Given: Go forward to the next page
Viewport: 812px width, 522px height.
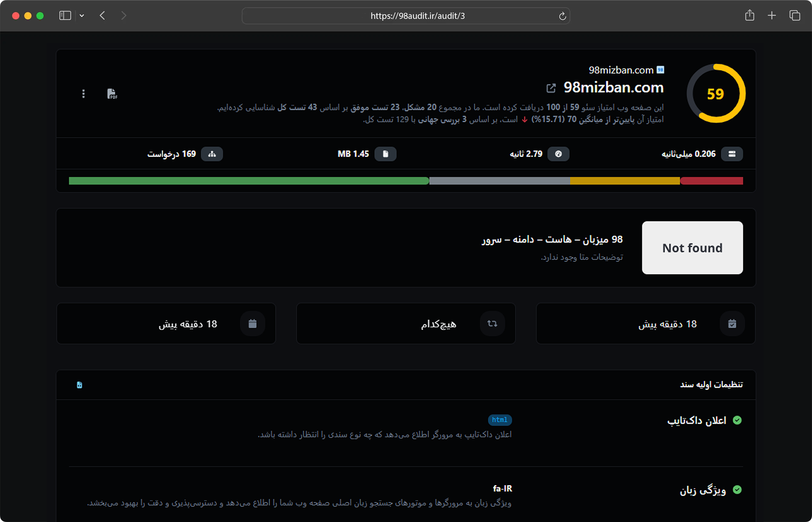Looking at the screenshot, I should click(x=123, y=16).
